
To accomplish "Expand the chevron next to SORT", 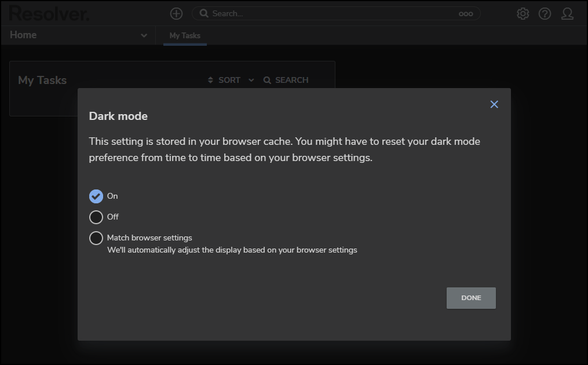I will point(251,80).
